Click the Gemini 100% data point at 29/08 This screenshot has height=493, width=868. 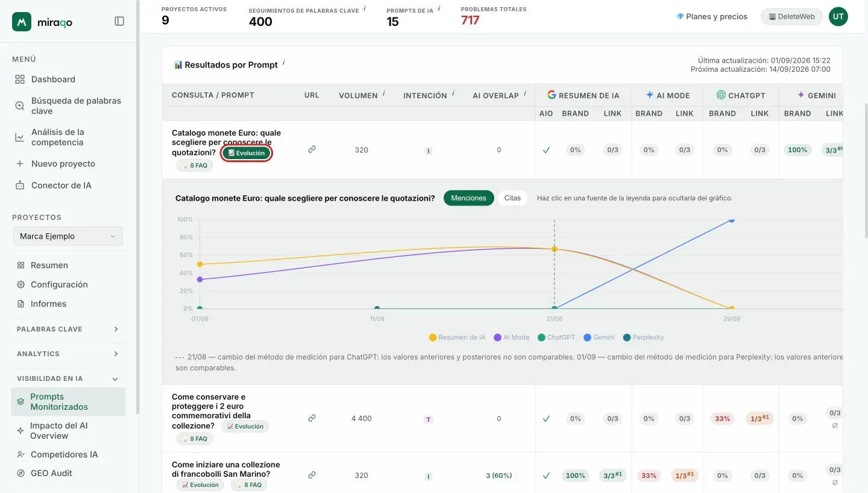pos(732,220)
